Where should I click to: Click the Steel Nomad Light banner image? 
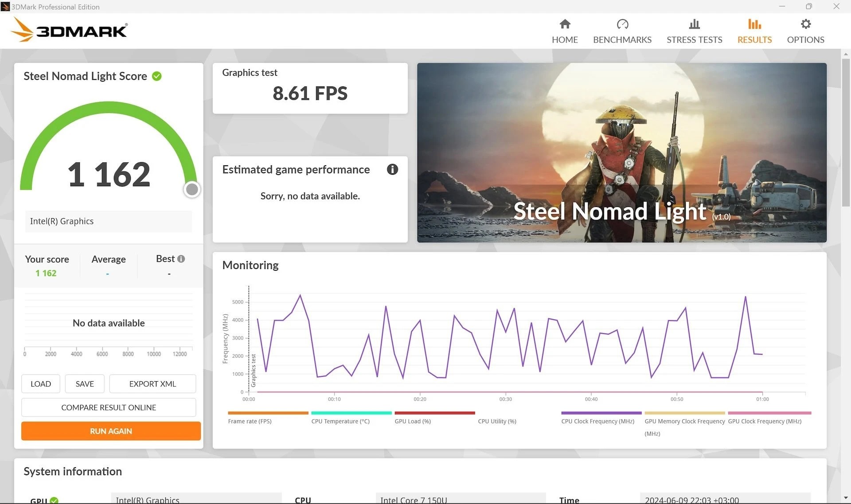coord(621,152)
